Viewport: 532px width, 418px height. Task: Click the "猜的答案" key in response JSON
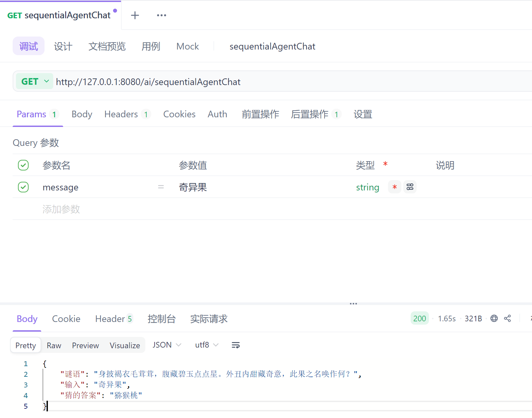(81, 395)
